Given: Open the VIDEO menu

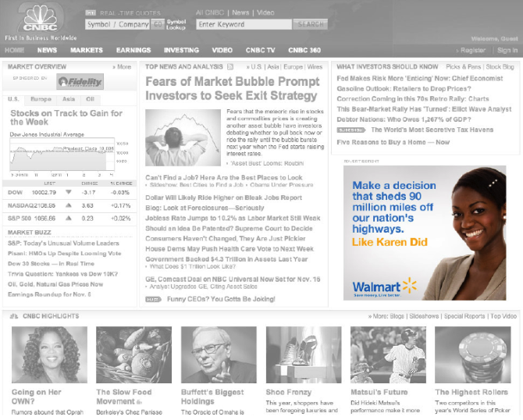Looking at the screenshot, I should (x=222, y=50).
